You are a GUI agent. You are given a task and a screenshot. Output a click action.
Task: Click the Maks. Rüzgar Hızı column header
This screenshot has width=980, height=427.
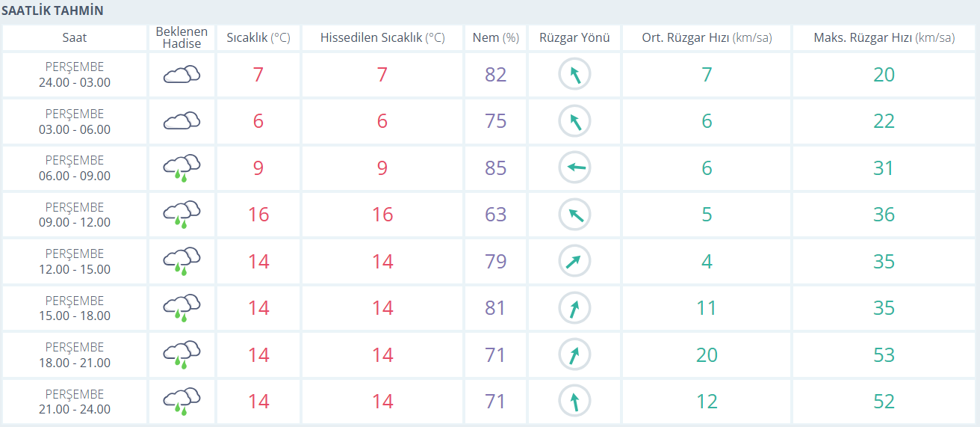(884, 38)
